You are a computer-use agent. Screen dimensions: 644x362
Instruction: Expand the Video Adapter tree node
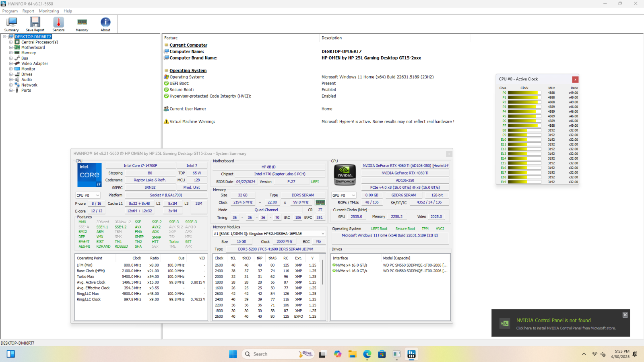click(11, 64)
